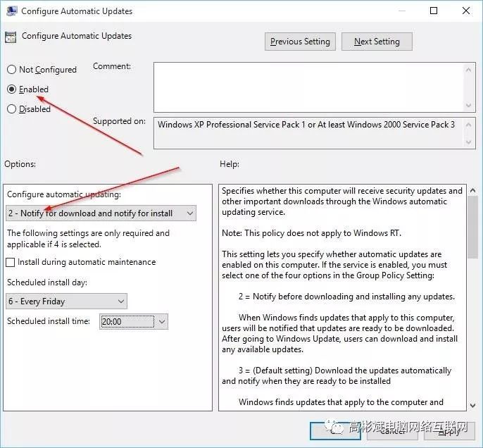483x448 pixels.
Task: Click the Comment box scroll down arrow
Action: pos(468,106)
